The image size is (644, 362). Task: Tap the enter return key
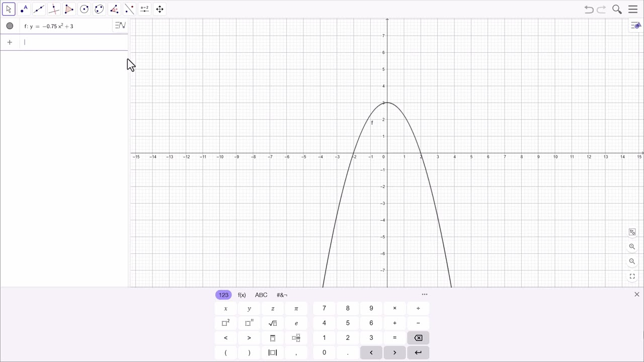[x=419, y=352]
